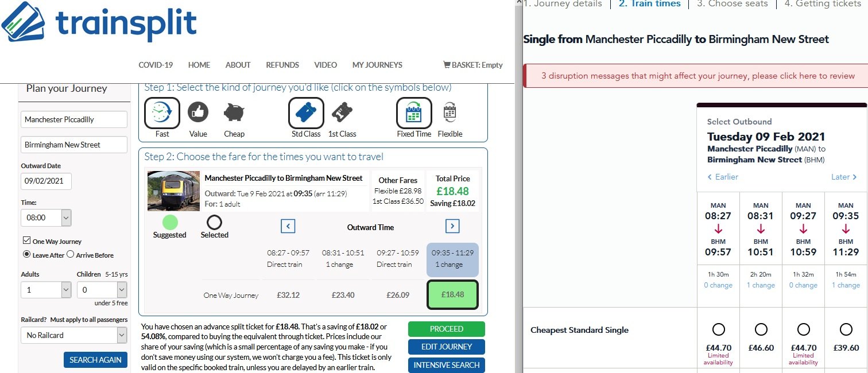Open the VIDEO menu item
This screenshot has height=373, width=868.
325,65
